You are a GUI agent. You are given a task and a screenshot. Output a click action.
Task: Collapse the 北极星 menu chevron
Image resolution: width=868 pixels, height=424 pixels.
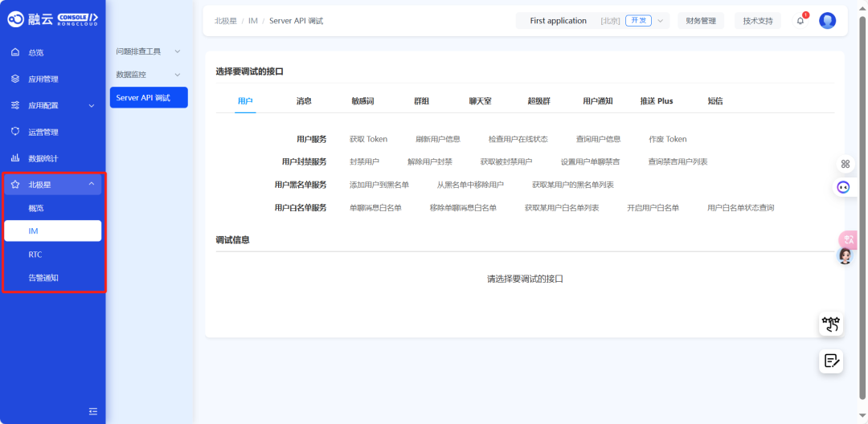92,184
